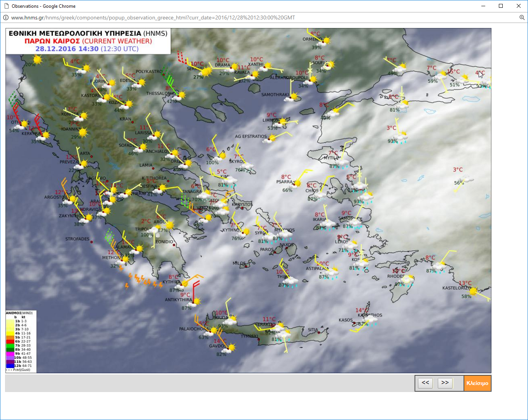This screenshot has height=420, width=528.
Task: Click the "Πνοή(Gust)" legend entry
Action: pos(19,370)
